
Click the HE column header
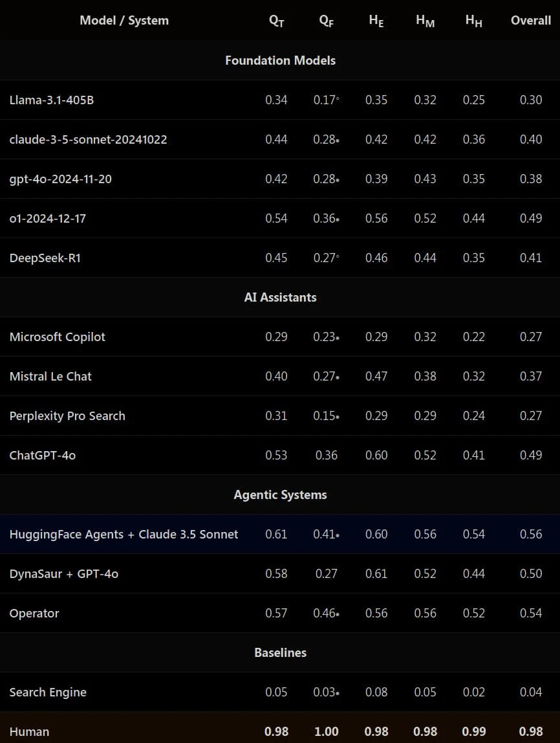coord(376,20)
